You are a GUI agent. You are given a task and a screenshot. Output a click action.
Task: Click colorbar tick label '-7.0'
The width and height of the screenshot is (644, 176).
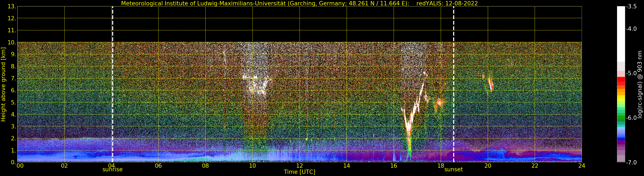click(x=631, y=162)
